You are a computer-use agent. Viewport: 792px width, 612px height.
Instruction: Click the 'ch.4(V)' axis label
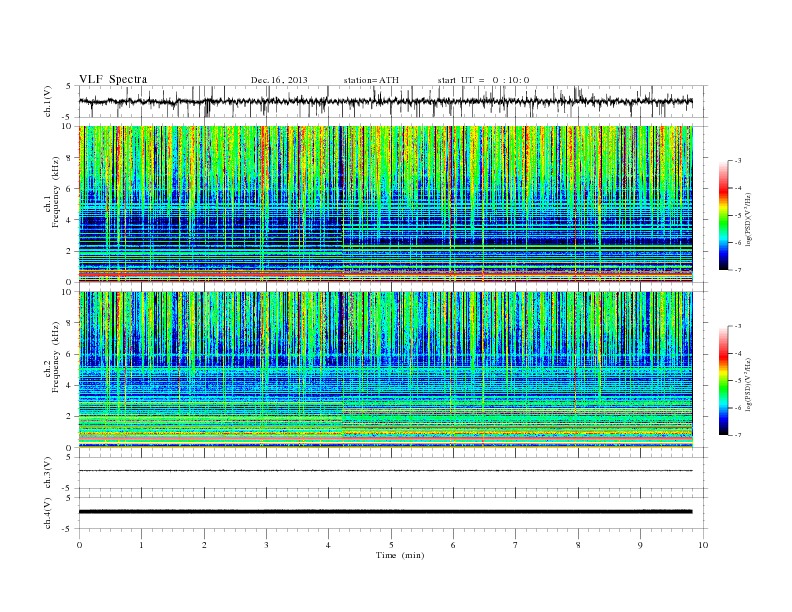point(48,513)
